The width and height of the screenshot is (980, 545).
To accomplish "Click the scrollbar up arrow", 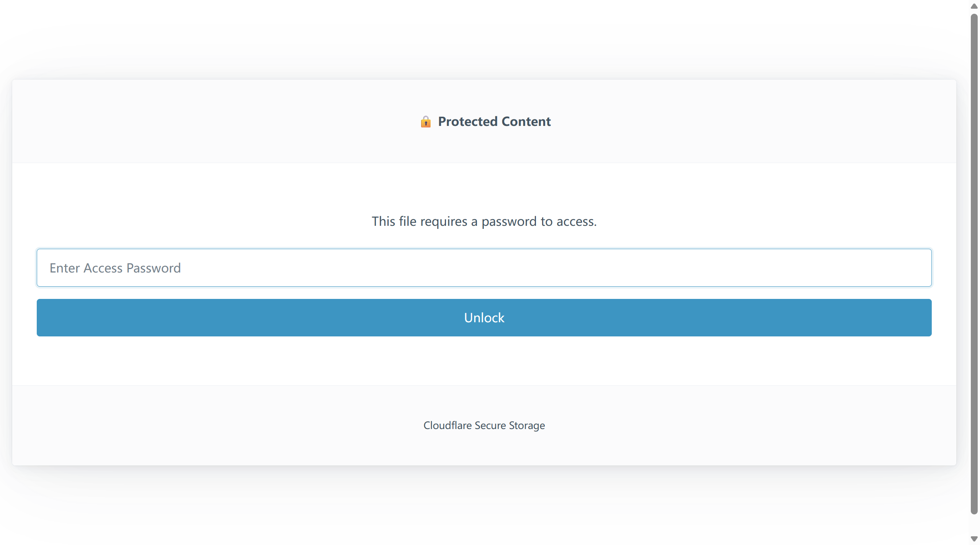I will [x=974, y=6].
